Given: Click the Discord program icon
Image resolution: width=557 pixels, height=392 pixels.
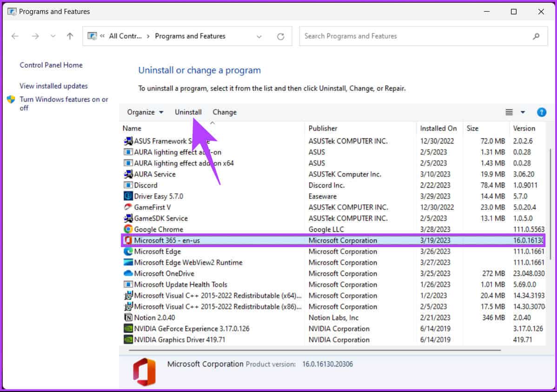Looking at the screenshot, I should (x=128, y=185).
